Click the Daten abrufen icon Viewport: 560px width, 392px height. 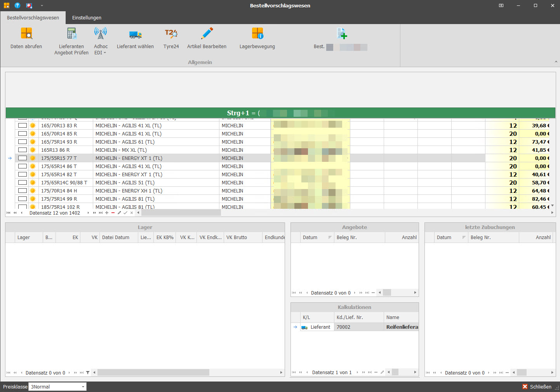click(x=26, y=33)
